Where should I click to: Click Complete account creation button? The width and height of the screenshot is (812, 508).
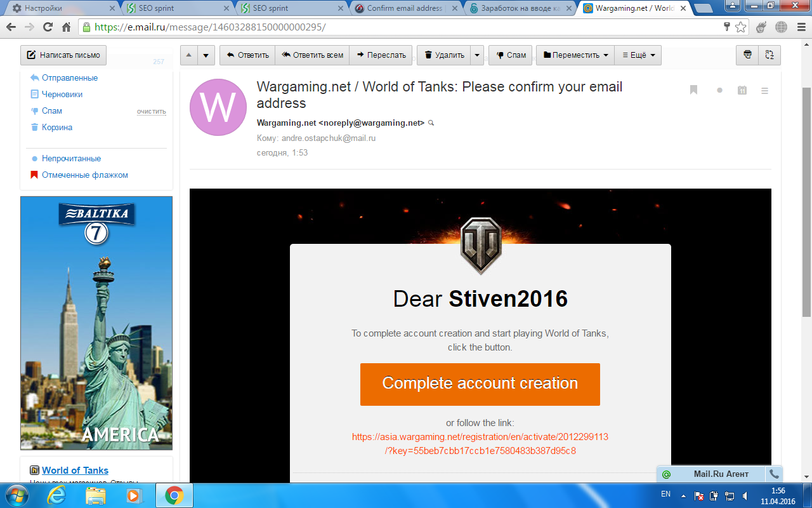pos(480,384)
